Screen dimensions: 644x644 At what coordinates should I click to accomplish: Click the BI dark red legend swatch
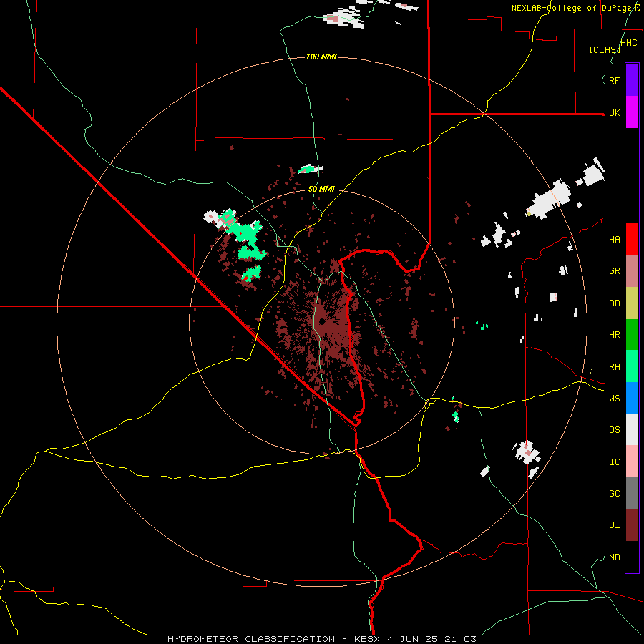click(632, 525)
